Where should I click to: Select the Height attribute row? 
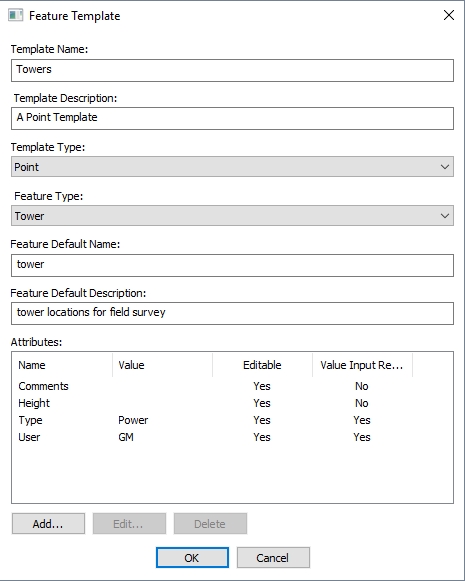[x=232, y=403]
